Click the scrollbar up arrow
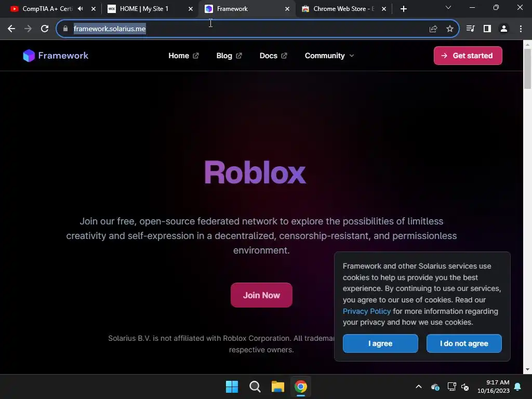The image size is (532, 399). [x=527, y=45]
